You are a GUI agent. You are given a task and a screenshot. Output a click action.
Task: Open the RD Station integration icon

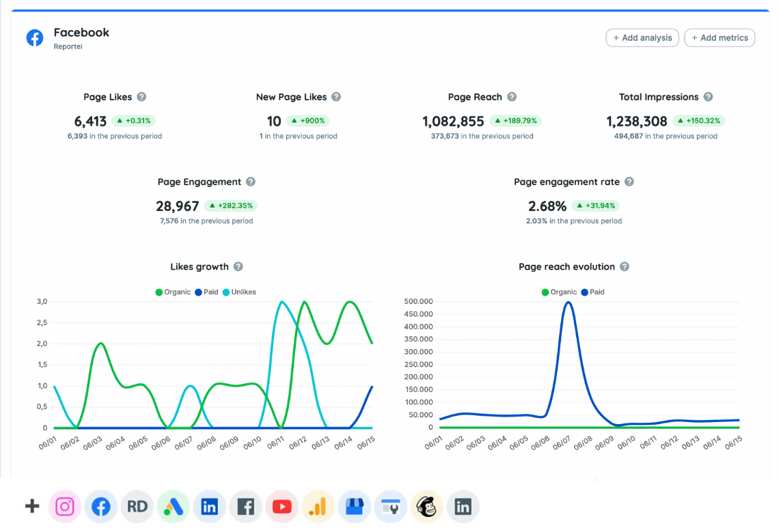pos(137,507)
